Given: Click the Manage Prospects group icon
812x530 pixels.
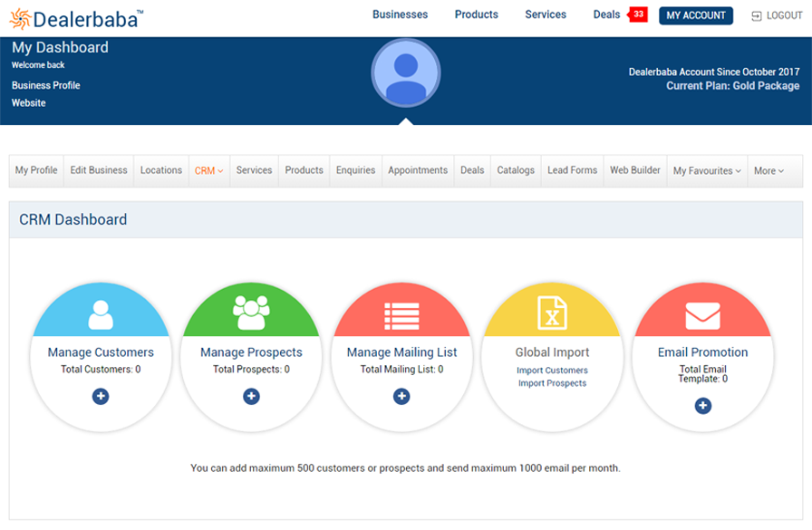Looking at the screenshot, I should click(x=251, y=313).
